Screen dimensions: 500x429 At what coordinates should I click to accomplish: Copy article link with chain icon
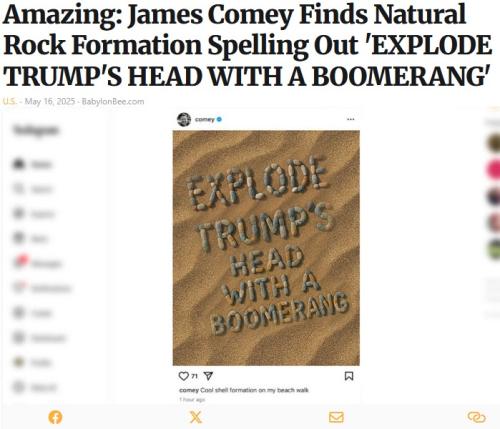point(477,417)
